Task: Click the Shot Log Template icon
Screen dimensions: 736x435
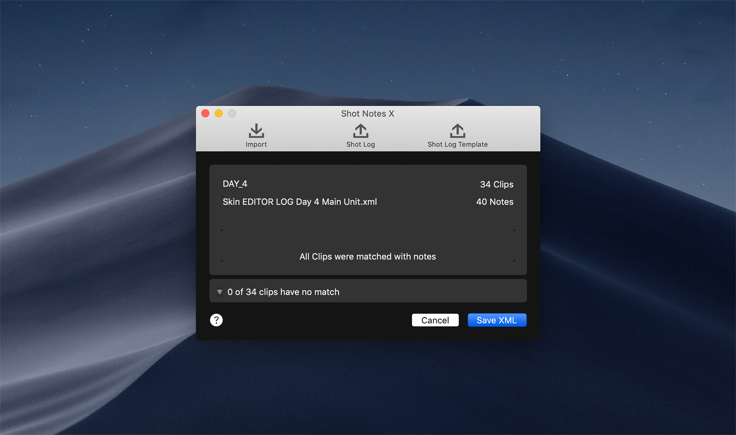Action: 457,131
